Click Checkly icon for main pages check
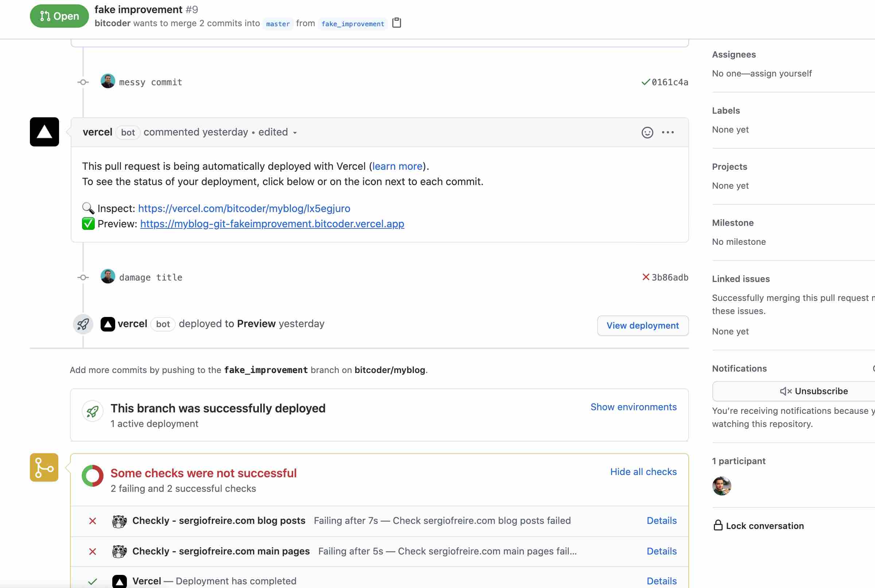Screen dimensions: 875x588 click(119, 552)
